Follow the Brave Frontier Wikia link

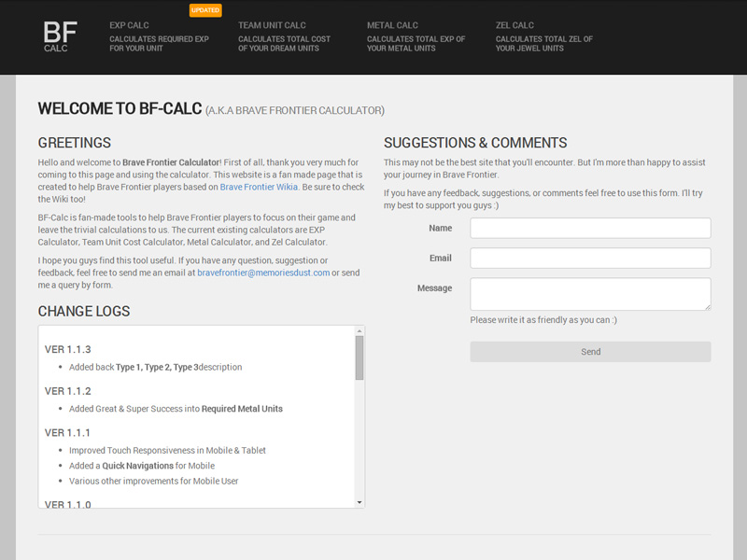click(259, 187)
